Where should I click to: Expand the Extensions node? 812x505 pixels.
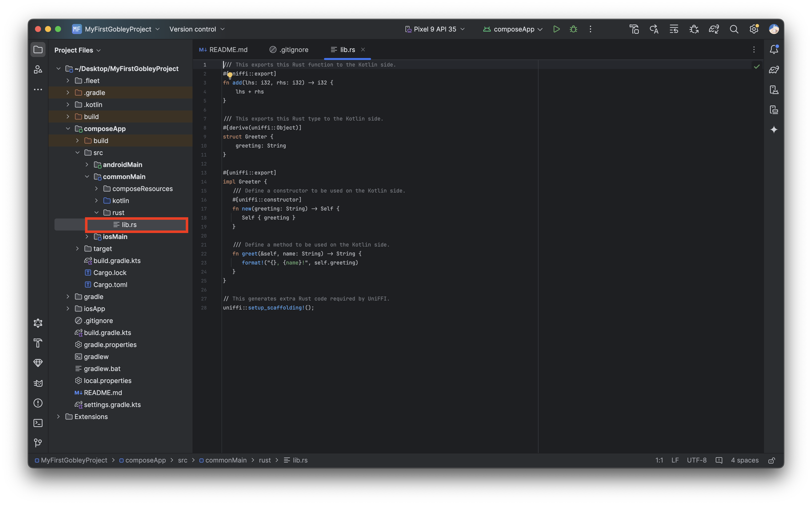pos(58,416)
